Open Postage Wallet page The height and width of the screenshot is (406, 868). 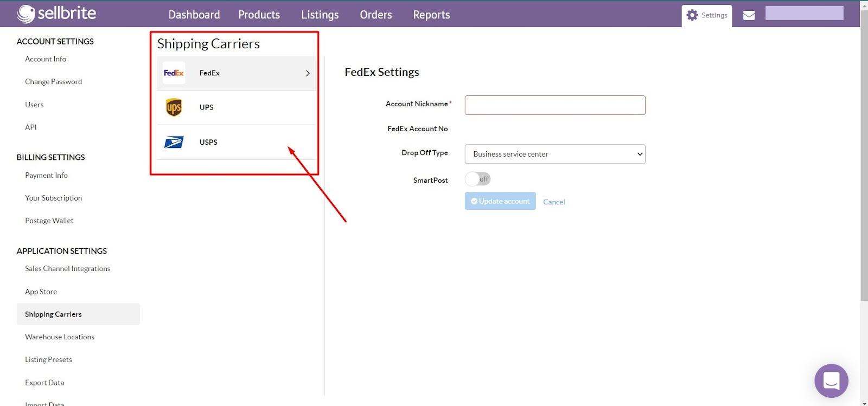(49, 221)
